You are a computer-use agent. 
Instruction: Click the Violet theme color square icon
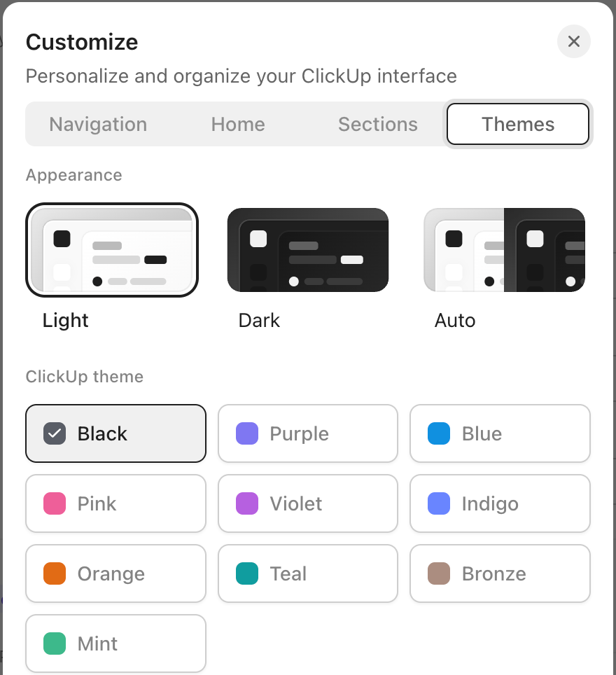click(x=248, y=503)
